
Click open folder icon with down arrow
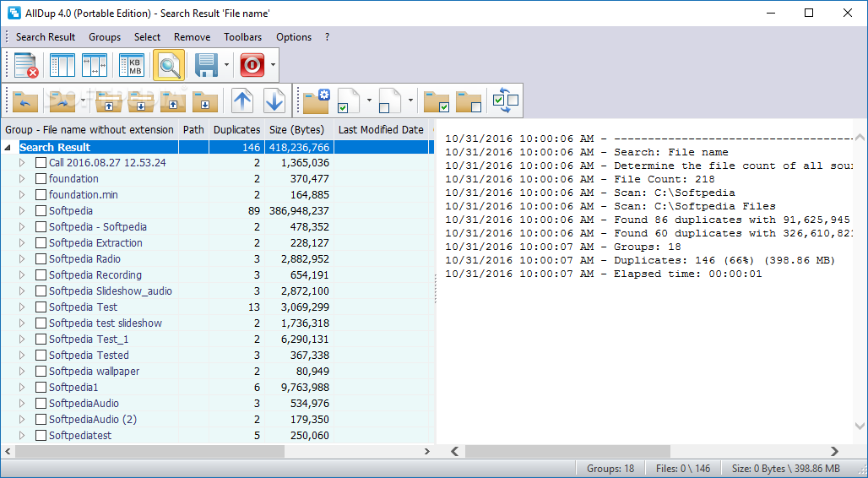tap(141, 100)
